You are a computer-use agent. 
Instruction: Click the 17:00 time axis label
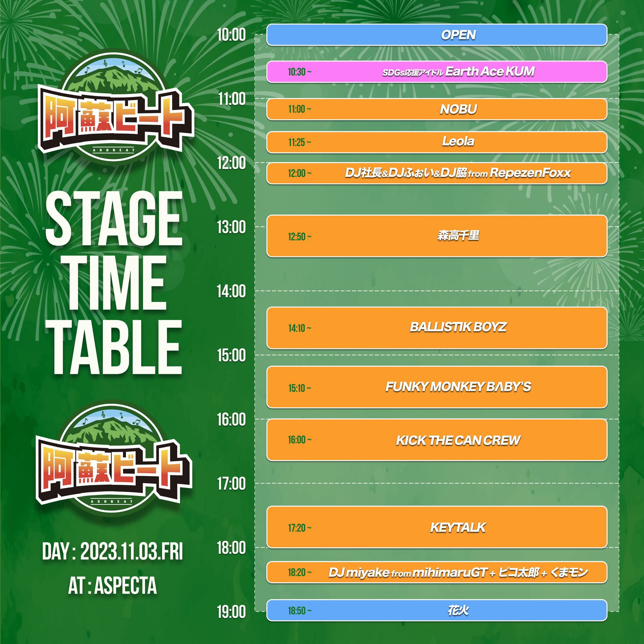click(x=231, y=484)
